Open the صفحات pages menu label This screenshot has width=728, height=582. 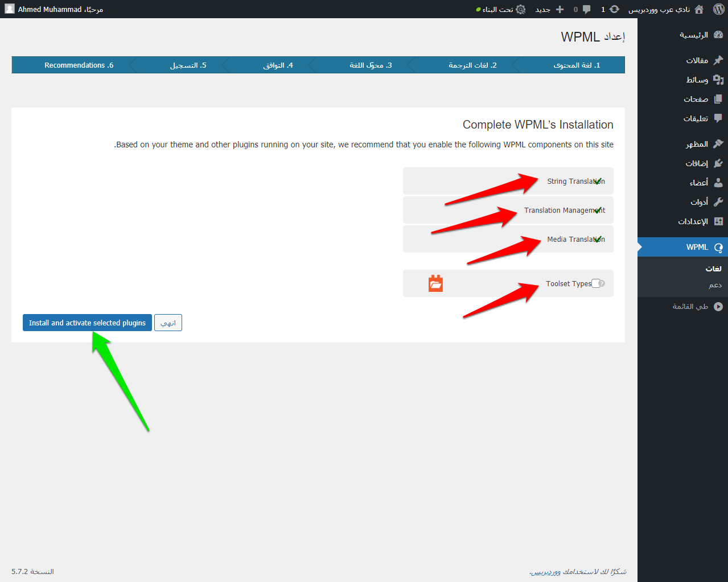coord(696,99)
